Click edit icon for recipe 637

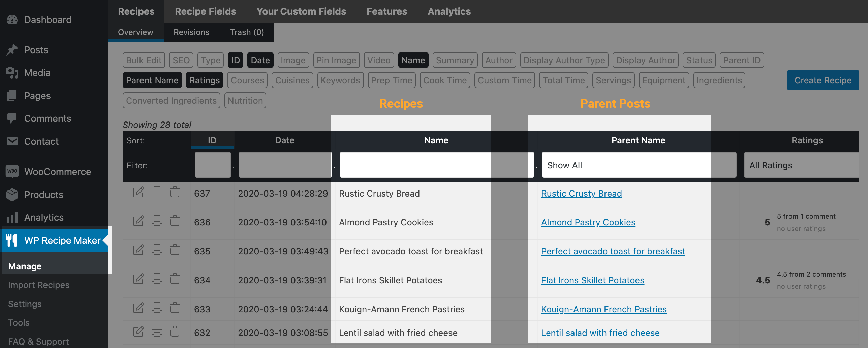click(x=138, y=192)
